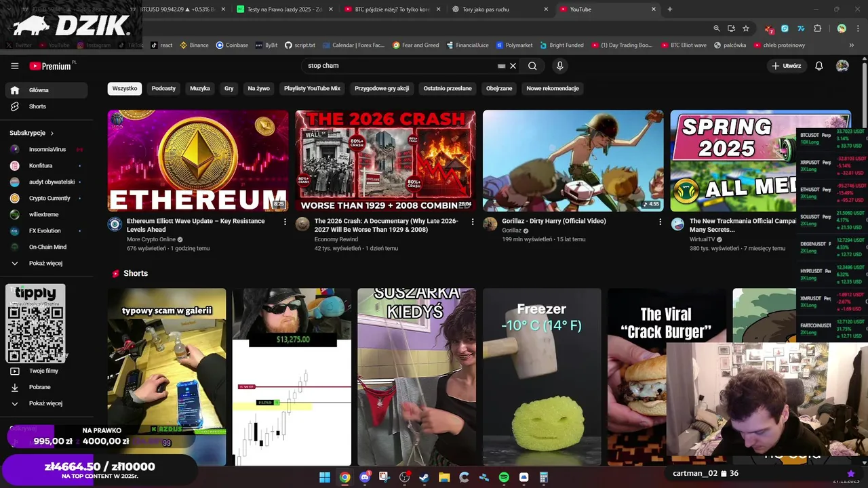
Task: Open options menu for Gorillaz Dirty Harry video
Action: pyautogui.click(x=660, y=222)
